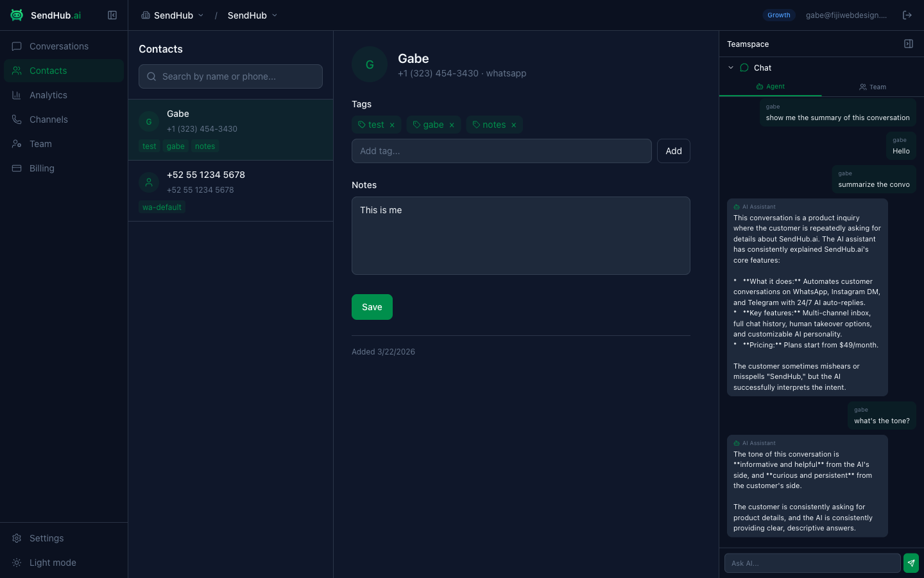Image resolution: width=924 pixels, height=578 pixels.
Task: Collapse the left sidebar panel icon
Action: point(112,15)
